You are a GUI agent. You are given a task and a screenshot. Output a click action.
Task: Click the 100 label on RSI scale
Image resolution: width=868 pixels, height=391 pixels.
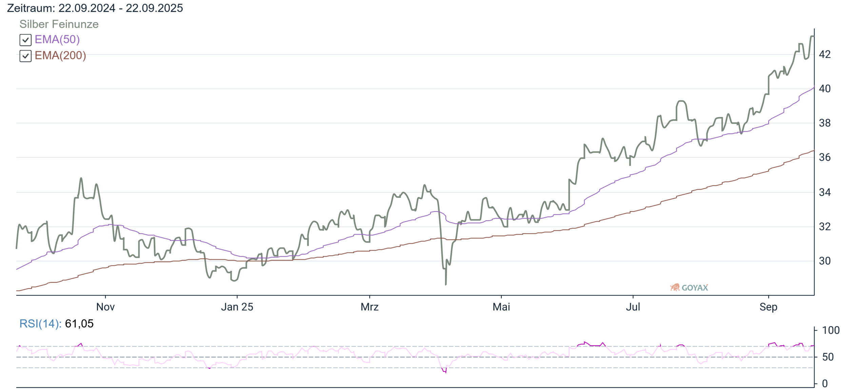click(x=831, y=330)
